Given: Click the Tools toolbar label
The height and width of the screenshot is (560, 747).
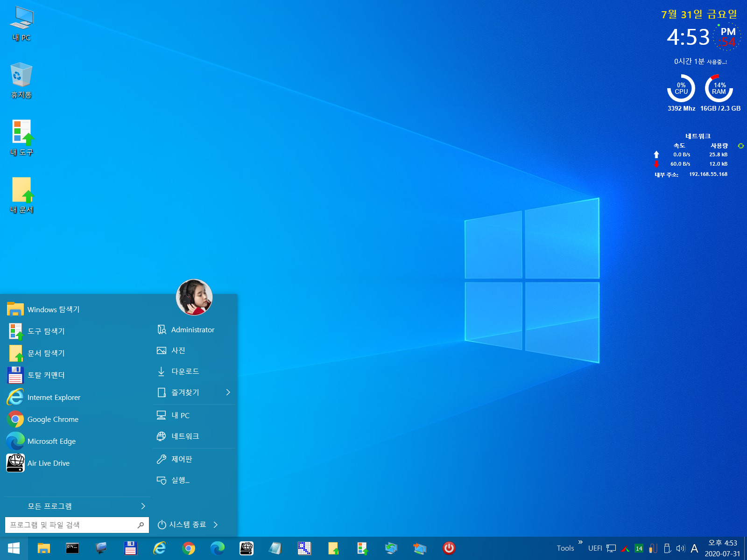Looking at the screenshot, I should coord(565,548).
